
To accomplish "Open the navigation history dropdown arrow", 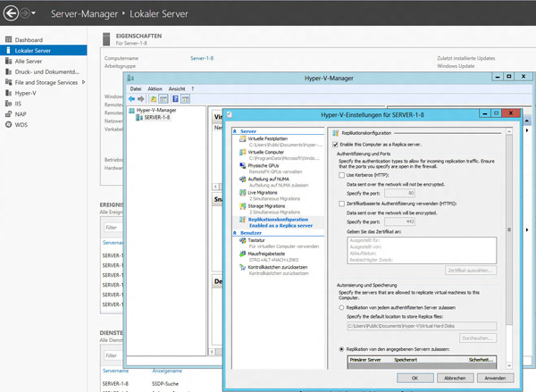I will [34, 13].
